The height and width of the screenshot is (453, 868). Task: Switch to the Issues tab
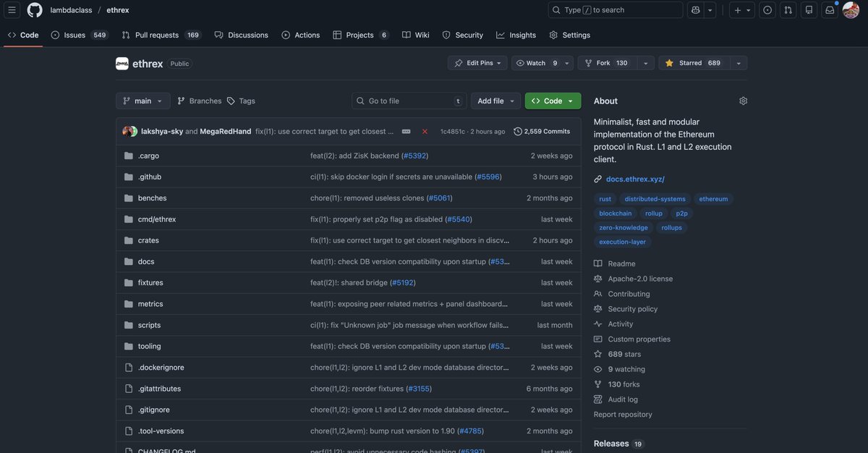pyautogui.click(x=80, y=35)
